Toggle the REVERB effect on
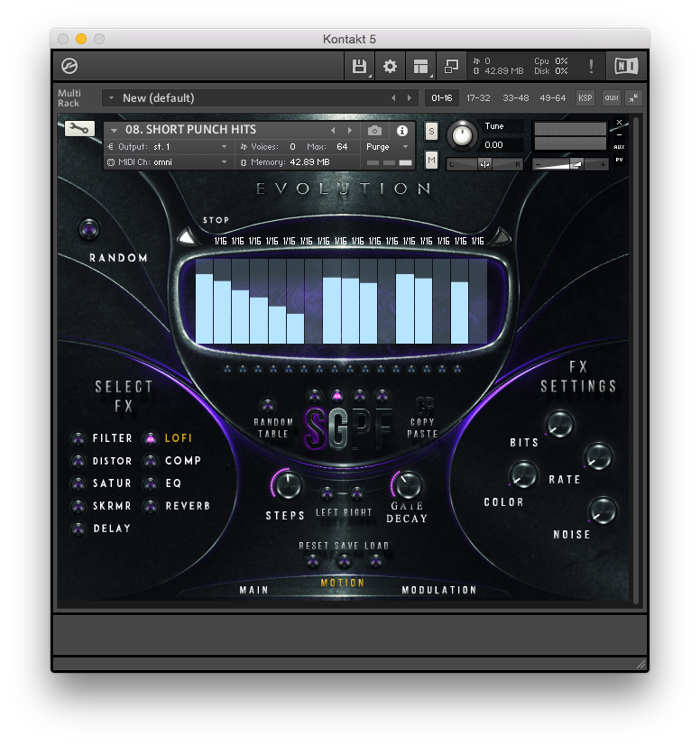 coord(151,506)
